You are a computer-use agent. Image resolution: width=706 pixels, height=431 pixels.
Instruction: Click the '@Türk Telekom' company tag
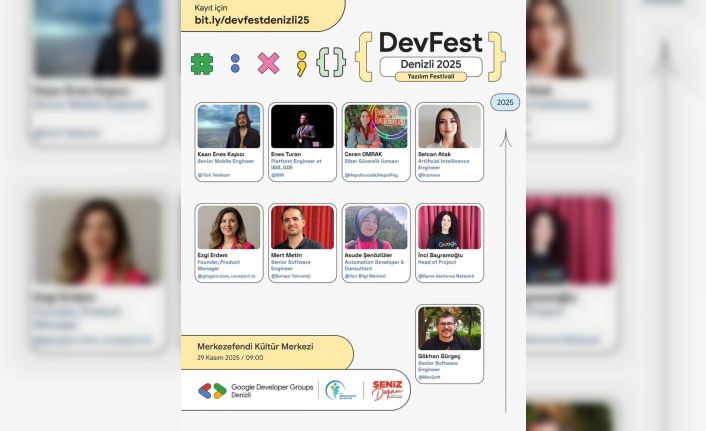(213, 175)
